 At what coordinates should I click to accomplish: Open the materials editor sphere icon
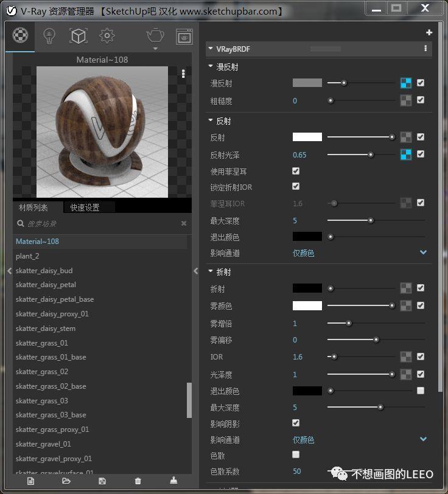pyautogui.click(x=20, y=35)
